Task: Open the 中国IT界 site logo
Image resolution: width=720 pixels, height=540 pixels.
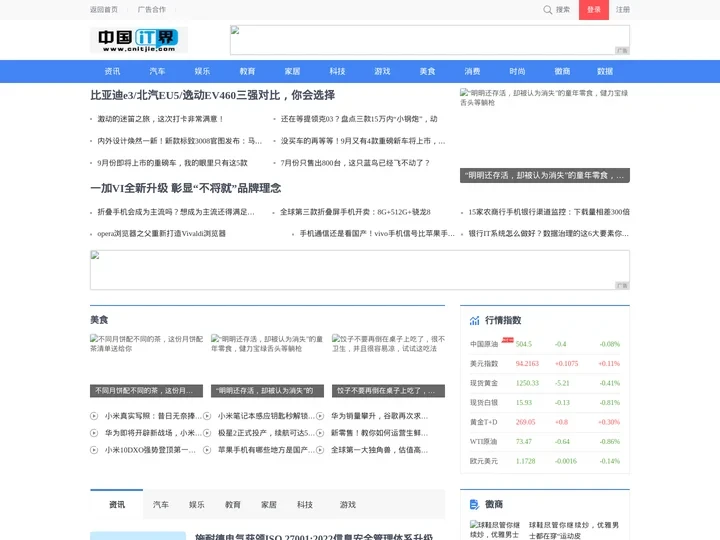Action: coord(139,40)
